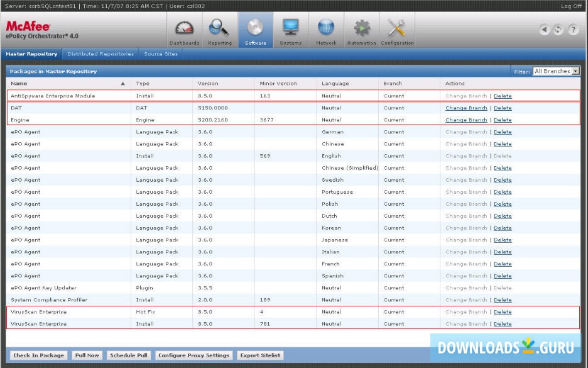Screen dimensions: 588x368
Task: Click the Plugin type cell
Action: click(144, 288)
